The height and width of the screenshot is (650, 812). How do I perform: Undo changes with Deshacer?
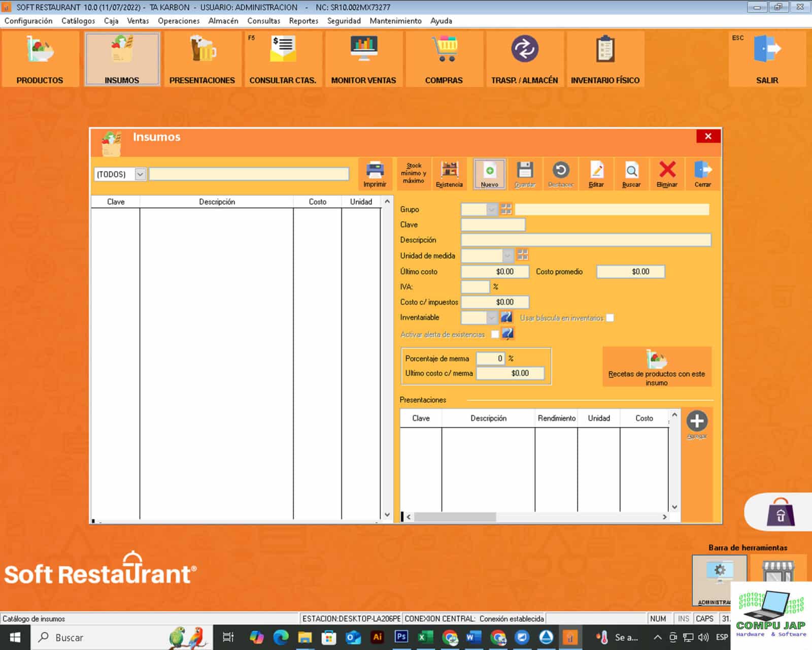click(x=561, y=174)
